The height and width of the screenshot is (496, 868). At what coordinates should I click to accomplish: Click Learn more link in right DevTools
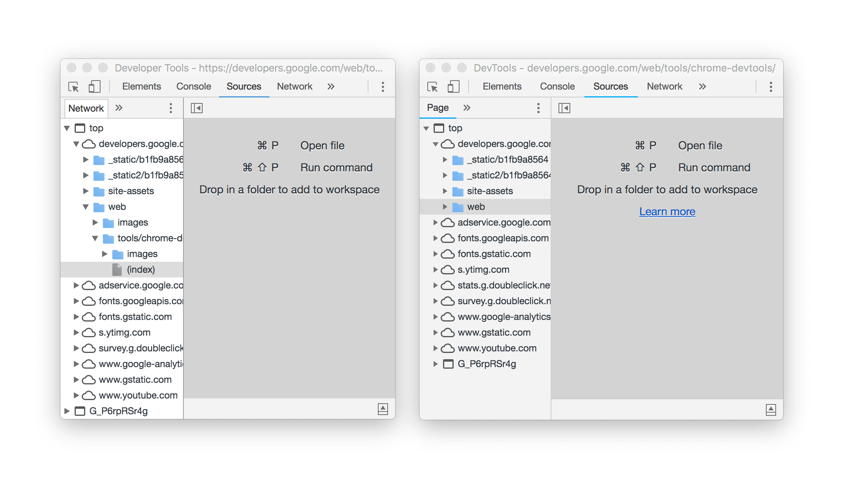(x=667, y=211)
